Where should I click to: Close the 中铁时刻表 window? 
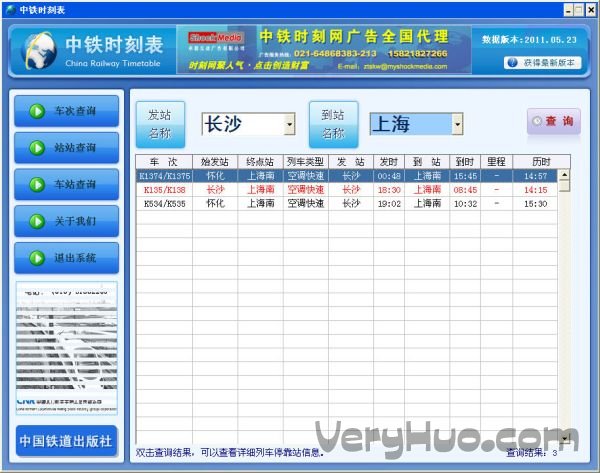point(590,10)
